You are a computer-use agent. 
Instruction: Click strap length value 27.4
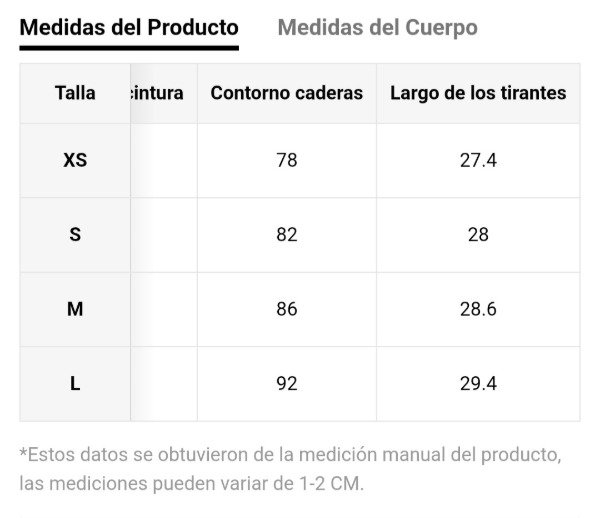pyautogui.click(x=478, y=160)
